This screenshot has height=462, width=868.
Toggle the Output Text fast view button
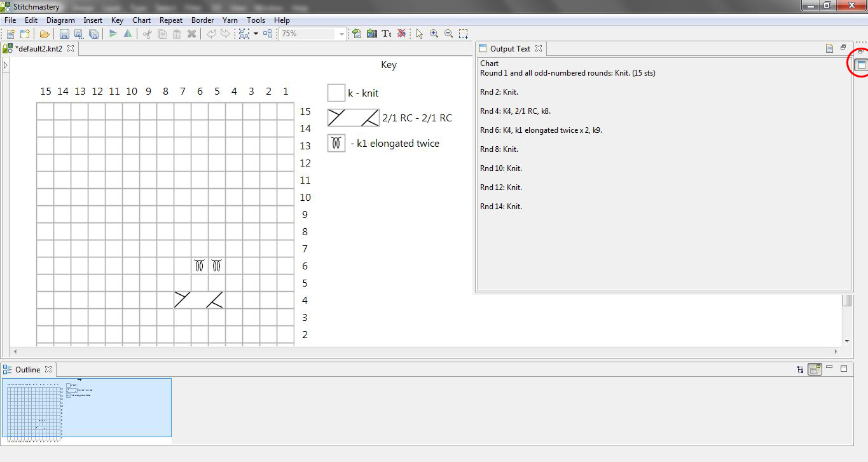[862, 65]
